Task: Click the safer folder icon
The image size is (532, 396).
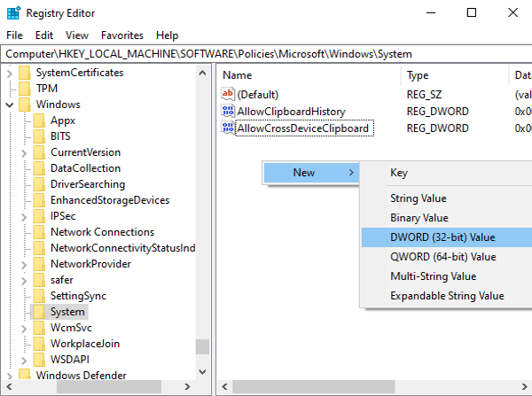Action: [39, 279]
